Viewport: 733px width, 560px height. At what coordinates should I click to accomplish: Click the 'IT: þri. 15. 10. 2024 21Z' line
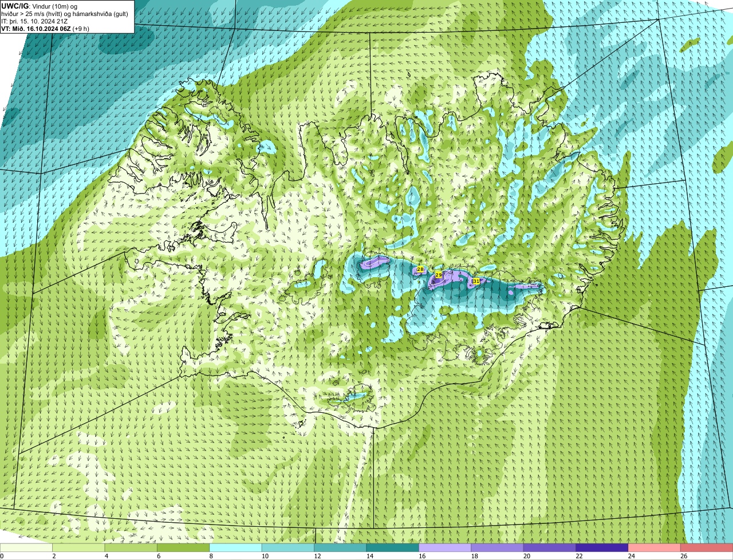pos(34,21)
